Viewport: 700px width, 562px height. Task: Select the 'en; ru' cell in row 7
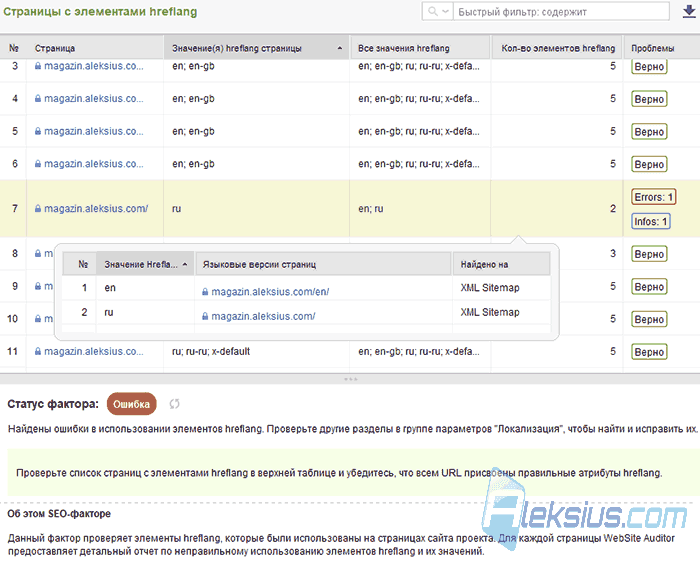point(371,208)
